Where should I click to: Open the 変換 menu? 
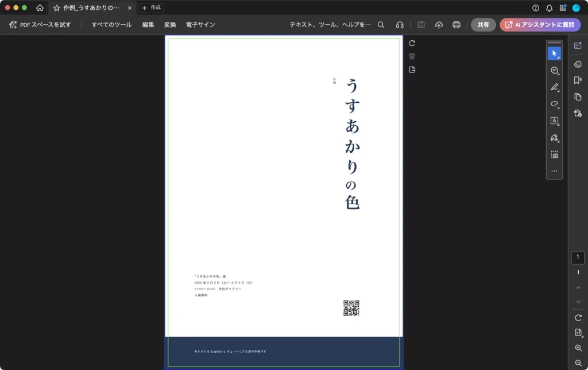(170, 25)
